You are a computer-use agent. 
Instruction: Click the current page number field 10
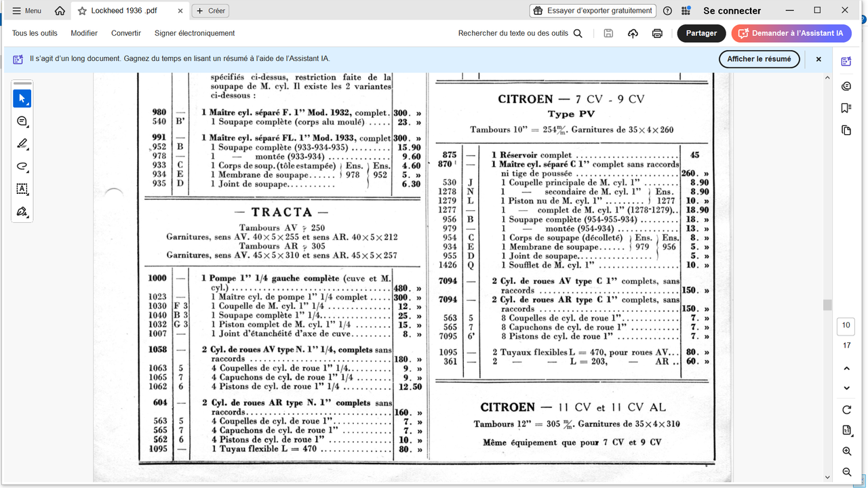846,325
